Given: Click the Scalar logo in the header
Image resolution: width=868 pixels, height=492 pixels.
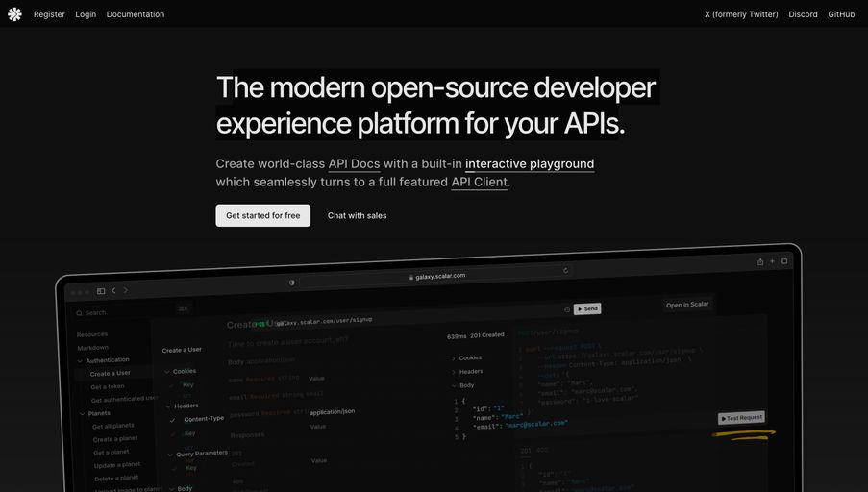Looking at the screenshot, I should (x=14, y=14).
